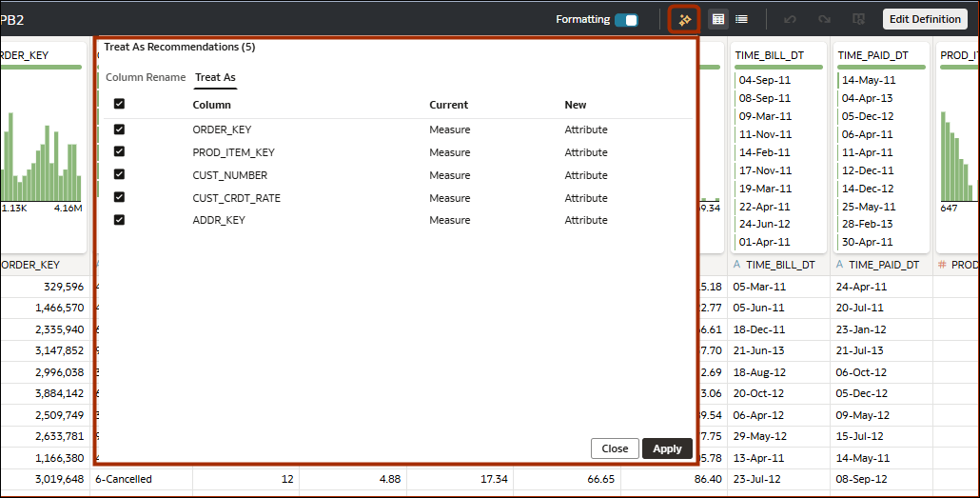Open Edit Definition
The image size is (980, 498).
(x=925, y=19)
